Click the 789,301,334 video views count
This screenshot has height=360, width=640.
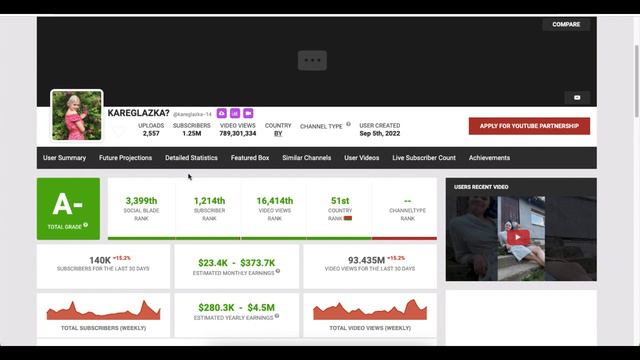click(x=238, y=133)
